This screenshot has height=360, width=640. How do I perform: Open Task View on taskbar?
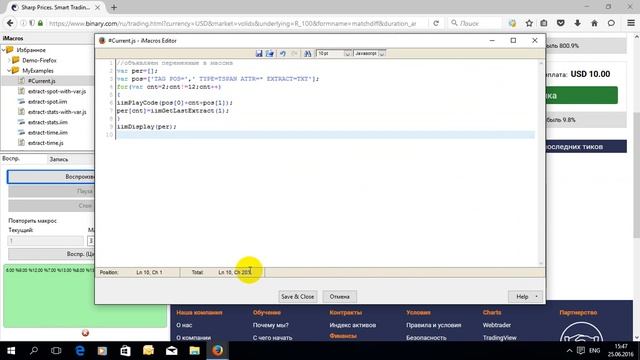pos(56,351)
